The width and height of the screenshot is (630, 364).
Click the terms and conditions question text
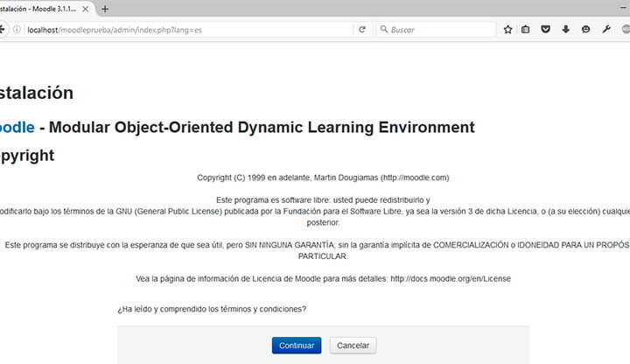[x=212, y=310]
